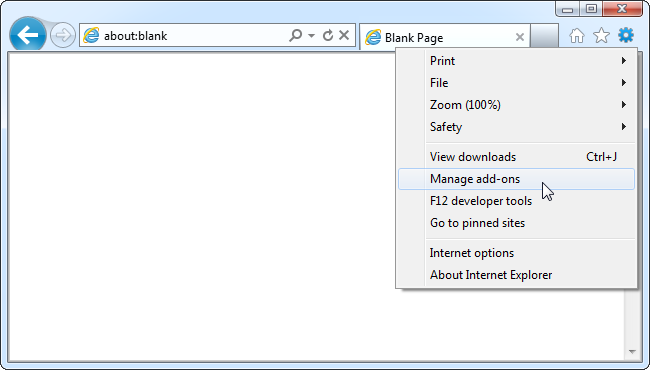Image resolution: width=650 pixels, height=370 pixels.
Task: Open Favorites with the star icon
Action: [601, 36]
